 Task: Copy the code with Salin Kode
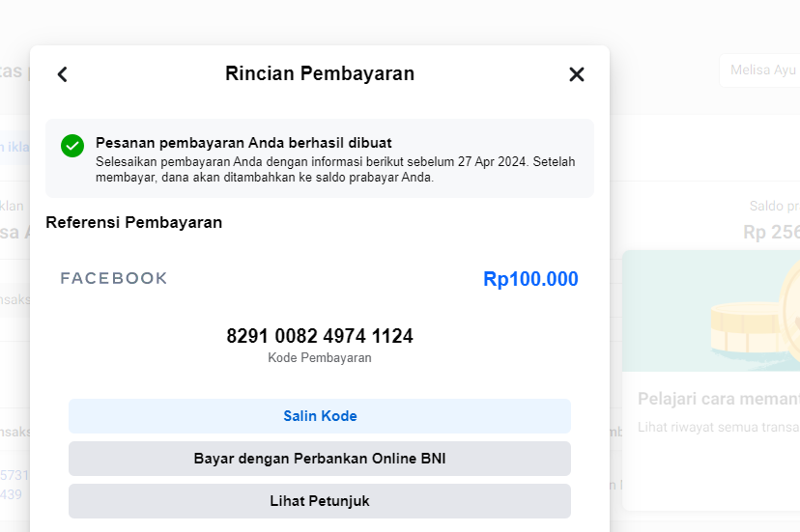tap(320, 416)
